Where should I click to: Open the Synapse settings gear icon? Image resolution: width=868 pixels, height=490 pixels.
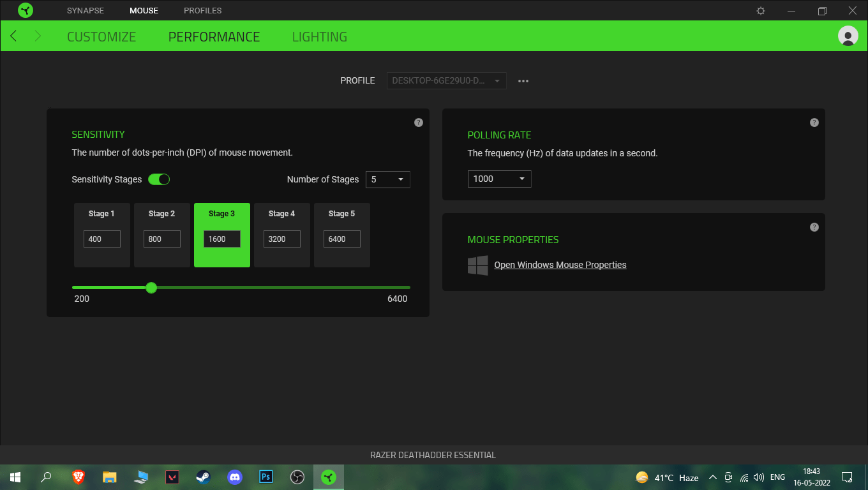tap(760, 11)
